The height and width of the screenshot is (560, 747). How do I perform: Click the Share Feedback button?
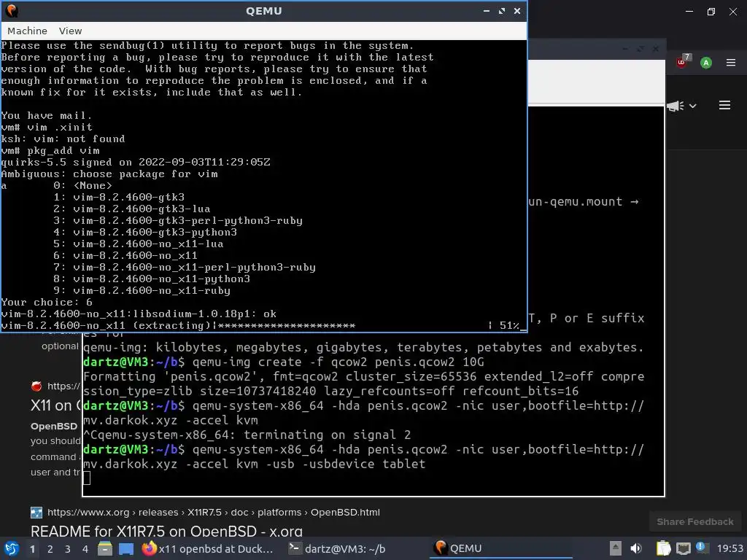click(x=695, y=521)
